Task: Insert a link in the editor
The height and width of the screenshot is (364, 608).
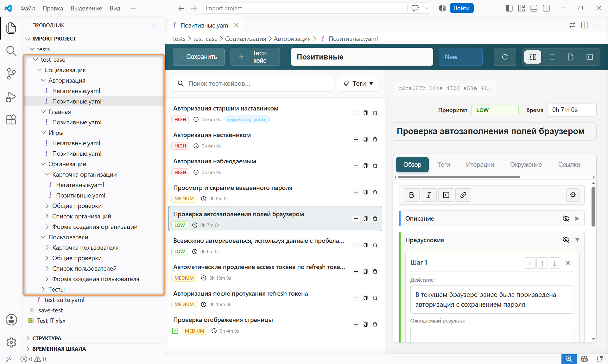Action: [463, 195]
